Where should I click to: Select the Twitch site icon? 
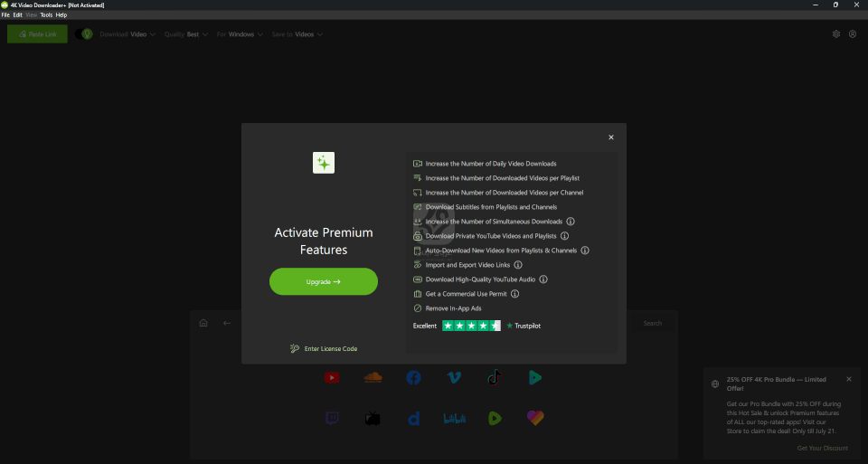(x=332, y=418)
